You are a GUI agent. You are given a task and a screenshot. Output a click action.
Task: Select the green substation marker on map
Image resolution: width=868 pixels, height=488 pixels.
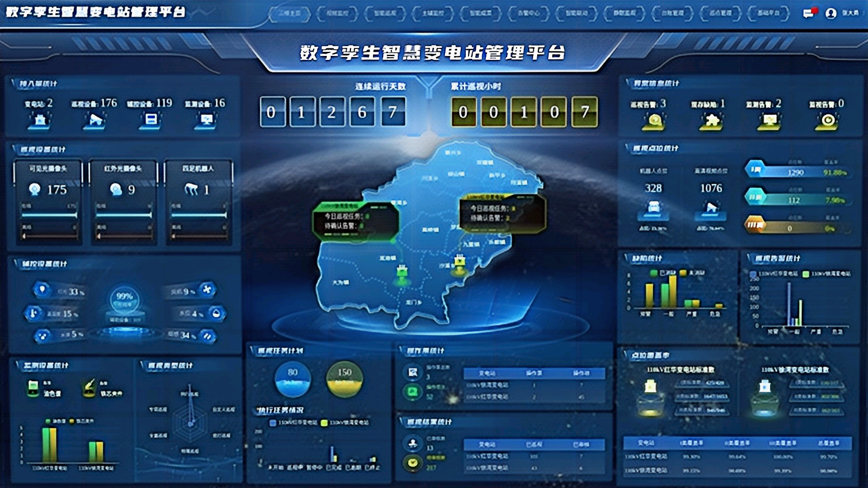pos(402,274)
